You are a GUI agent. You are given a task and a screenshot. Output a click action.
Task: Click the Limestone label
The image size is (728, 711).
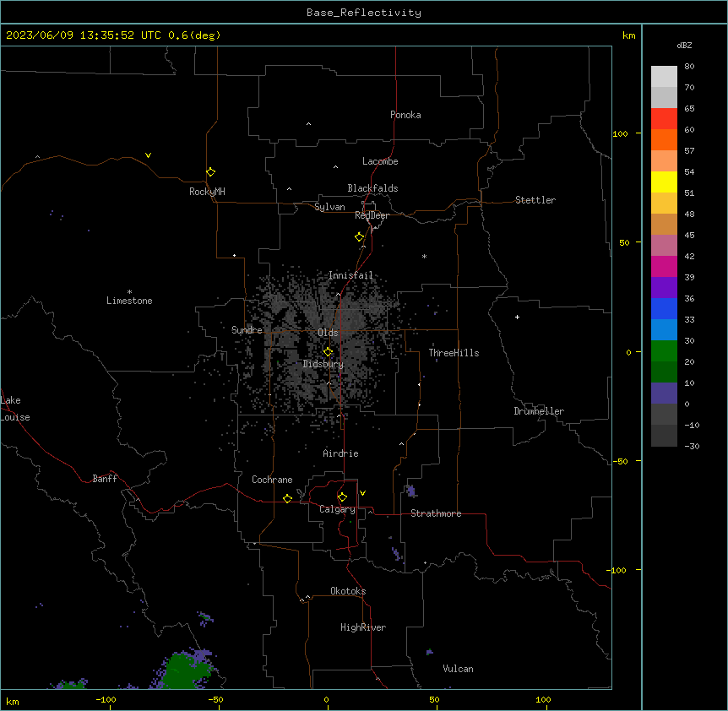tap(129, 301)
